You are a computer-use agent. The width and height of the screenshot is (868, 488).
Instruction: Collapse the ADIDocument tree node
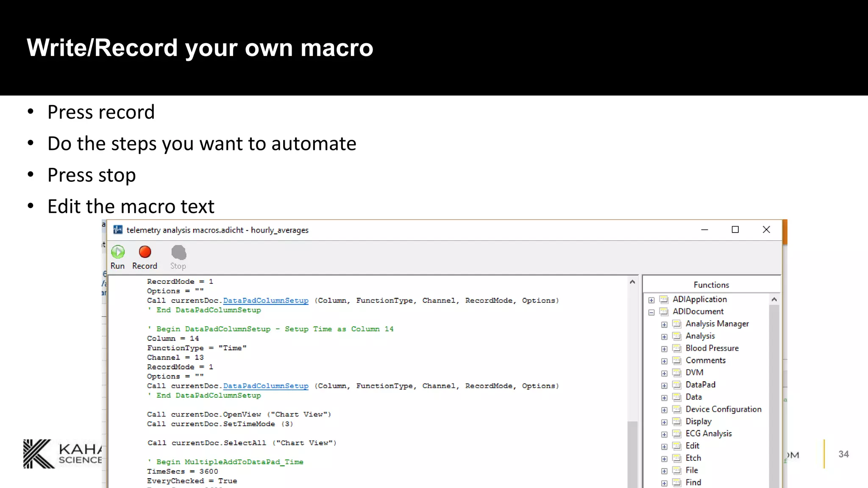coord(651,313)
